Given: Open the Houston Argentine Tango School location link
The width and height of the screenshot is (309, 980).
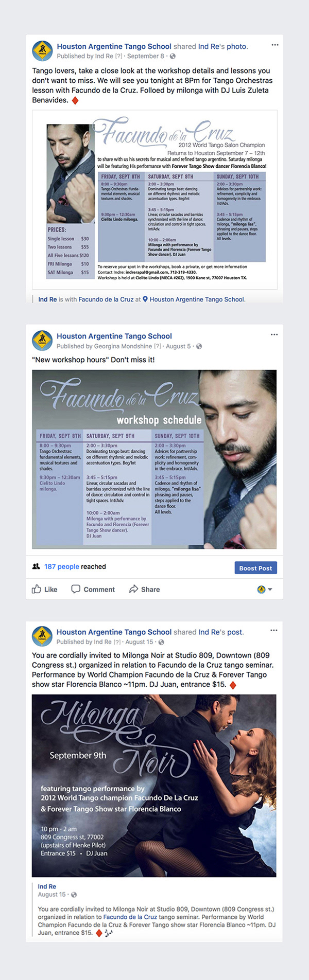Looking at the screenshot, I should point(197,299).
